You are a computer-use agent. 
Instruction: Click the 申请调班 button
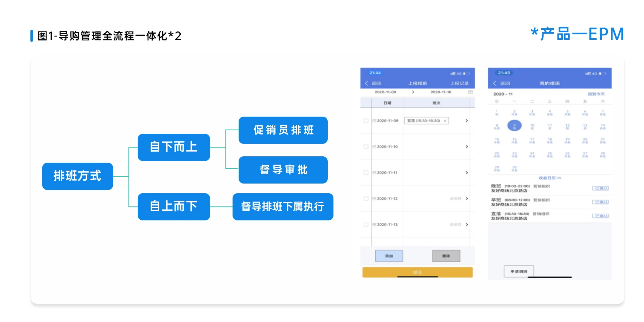coord(519,272)
